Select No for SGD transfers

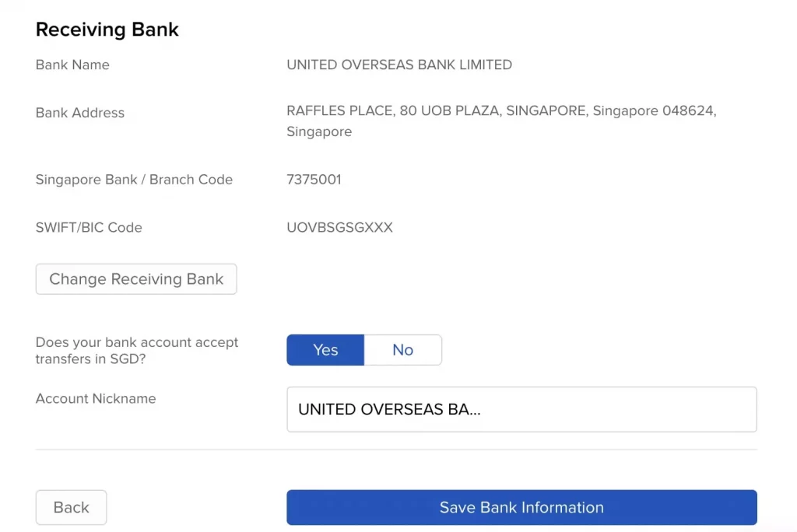pyautogui.click(x=402, y=349)
